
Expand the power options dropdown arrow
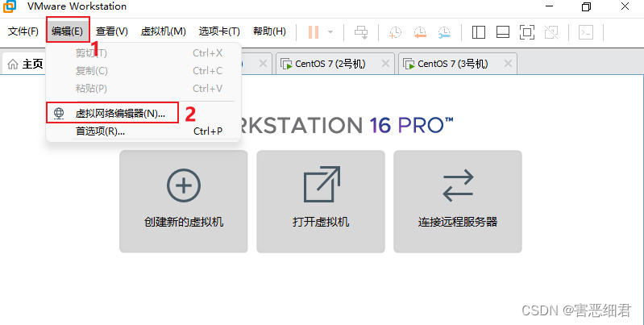click(330, 32)
